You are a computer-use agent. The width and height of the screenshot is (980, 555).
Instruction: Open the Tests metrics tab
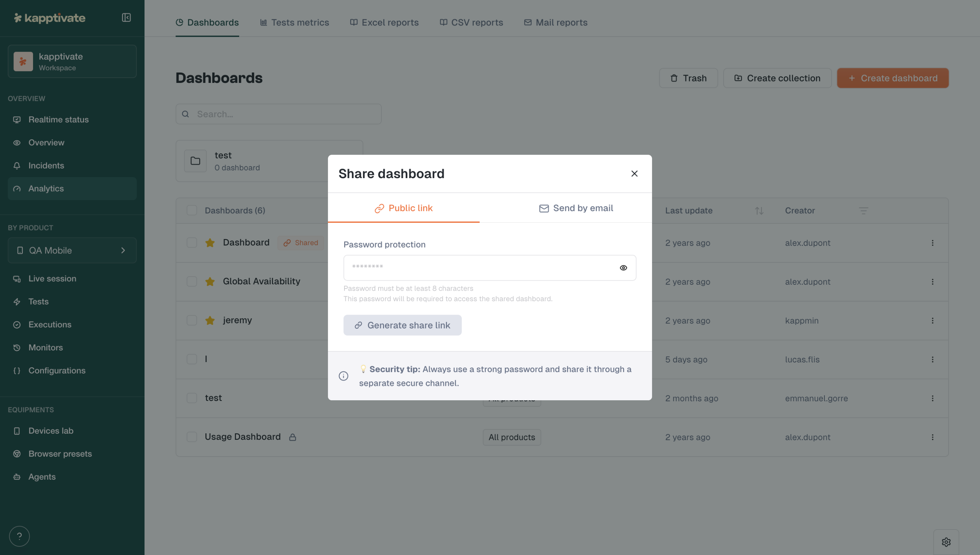(295, 22)
